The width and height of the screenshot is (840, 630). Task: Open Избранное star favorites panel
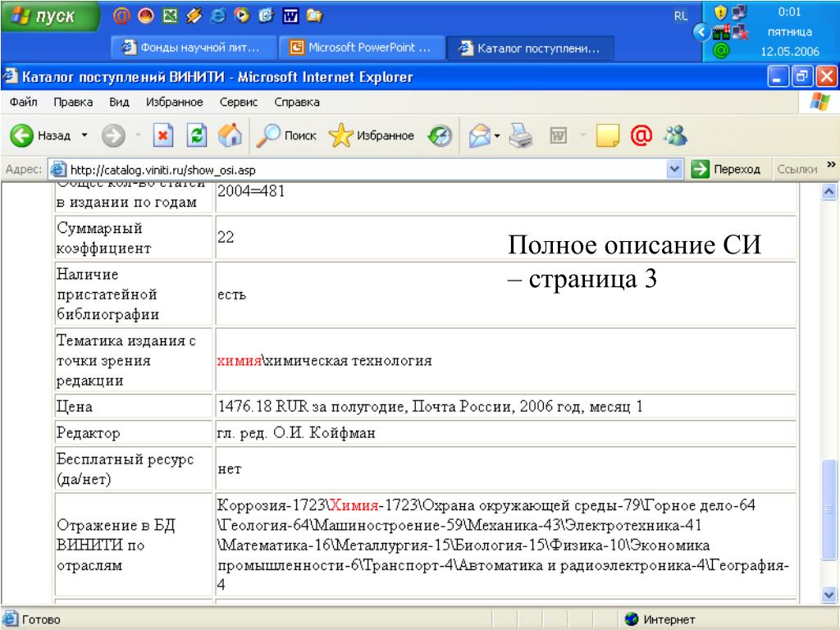coord(372,135)
